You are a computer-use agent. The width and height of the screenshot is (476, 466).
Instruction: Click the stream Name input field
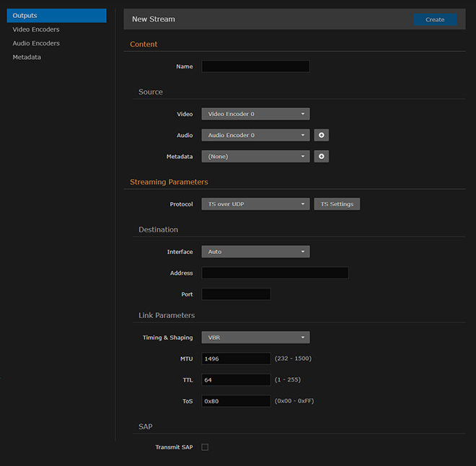pyautogui.click(x=255, y=66)
